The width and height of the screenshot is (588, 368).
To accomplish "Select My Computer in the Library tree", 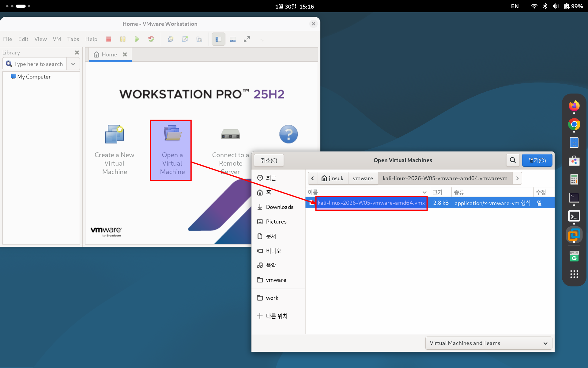I will click(31, 77).
